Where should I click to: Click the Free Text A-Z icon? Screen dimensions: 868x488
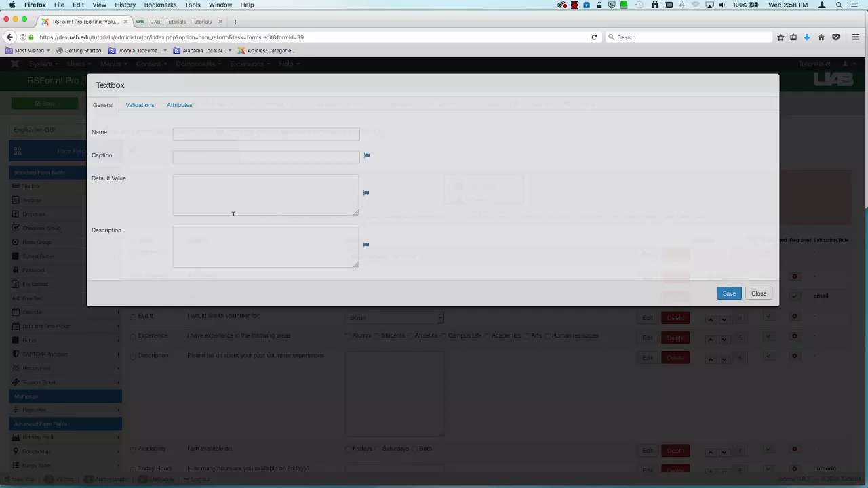click(16, 298)
